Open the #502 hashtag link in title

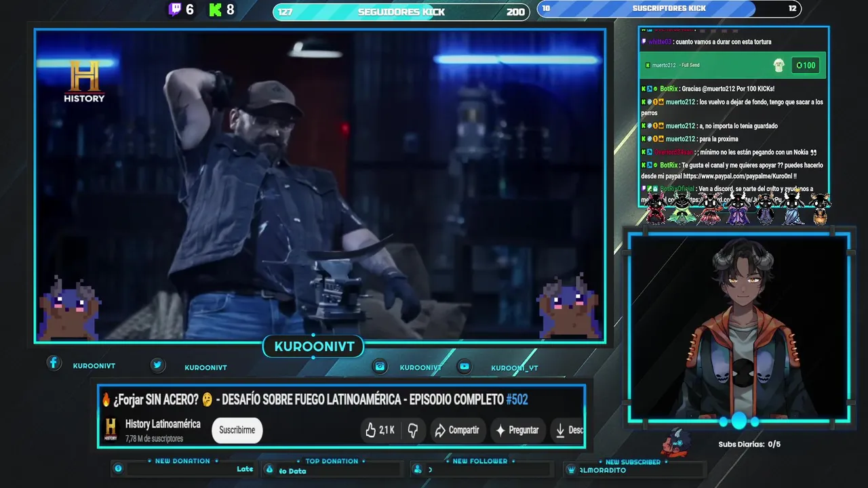coord(517,400)
